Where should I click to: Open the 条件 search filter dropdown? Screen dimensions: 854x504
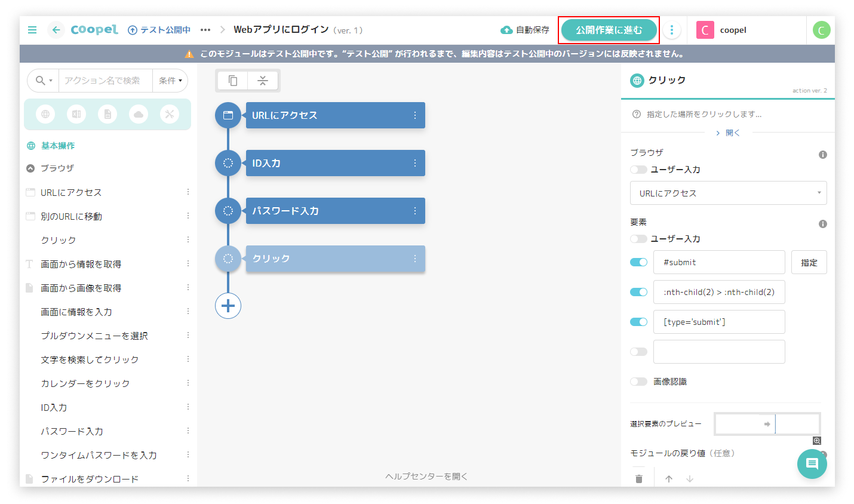point(170,81)
